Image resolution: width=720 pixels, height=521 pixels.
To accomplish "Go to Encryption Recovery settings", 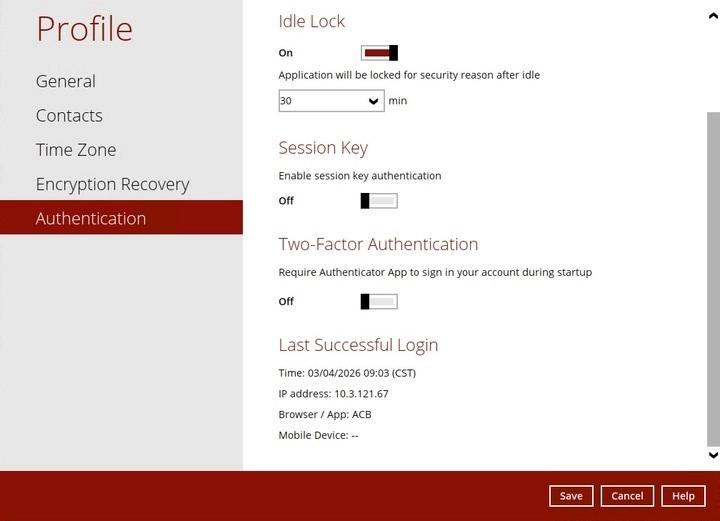I will point(112,184).
